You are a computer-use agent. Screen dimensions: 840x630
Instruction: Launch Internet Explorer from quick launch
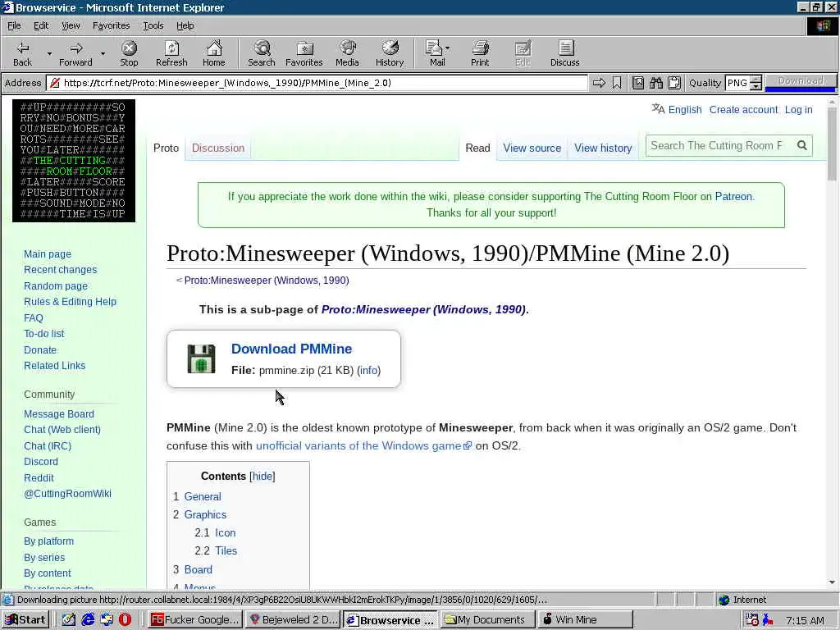(88, 619)
